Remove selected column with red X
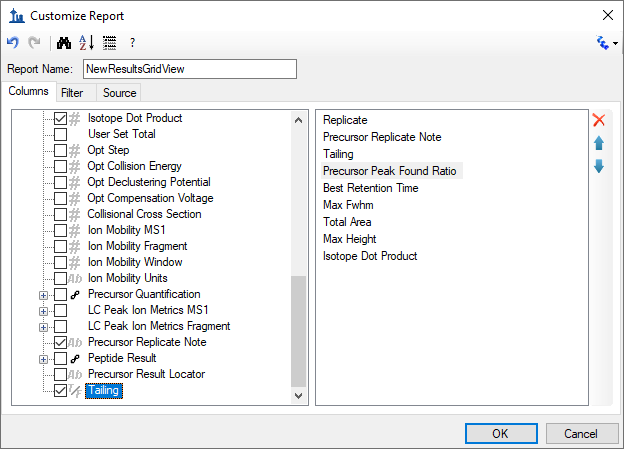Viewport: 624px width, 449px height. tap(599, 120)
